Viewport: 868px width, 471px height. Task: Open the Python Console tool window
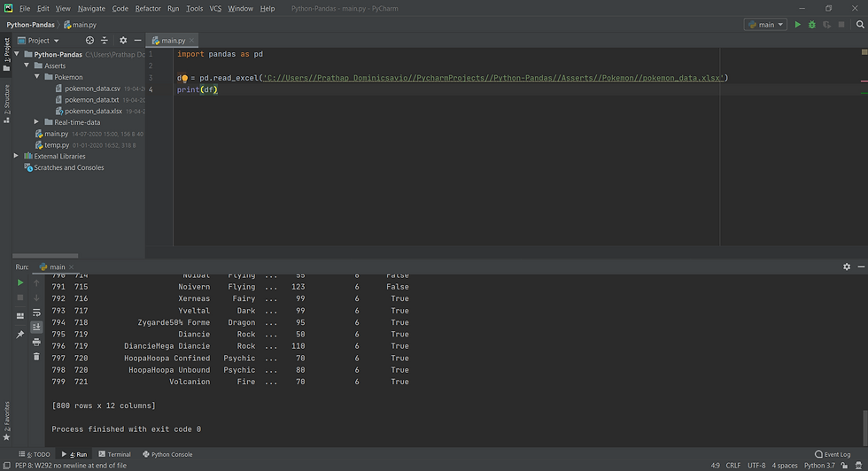click(x=167, y=454)
